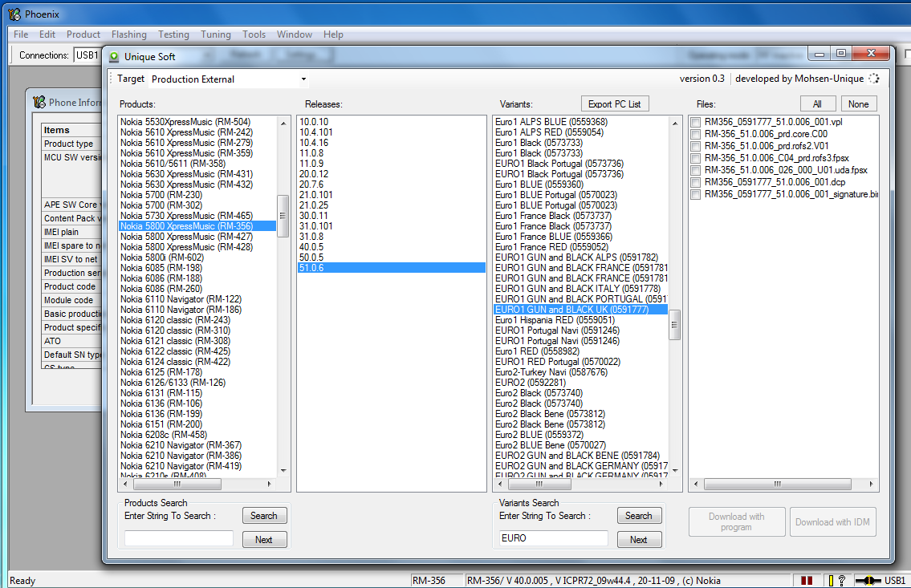Click the question mark status icon
This screenshot has width=911, height=588.
pos(841,580)
